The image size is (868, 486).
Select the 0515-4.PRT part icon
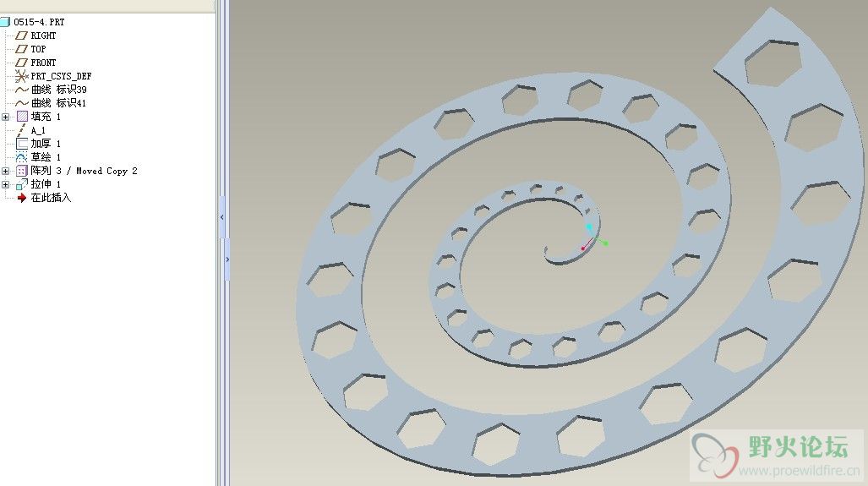pos(5,22)
